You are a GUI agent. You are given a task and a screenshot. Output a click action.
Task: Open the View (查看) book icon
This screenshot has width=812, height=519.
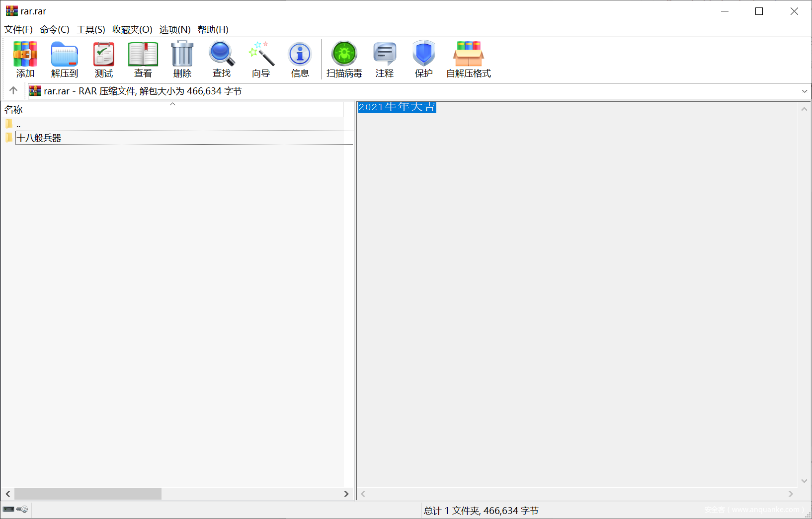click(143, 55)
